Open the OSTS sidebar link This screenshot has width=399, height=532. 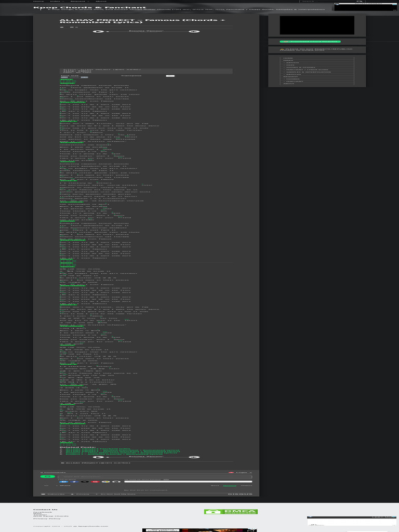pos(289,65)
